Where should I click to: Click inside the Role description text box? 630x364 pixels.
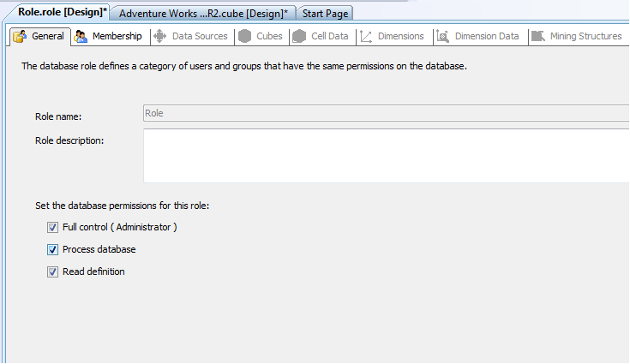click(387, 156)
